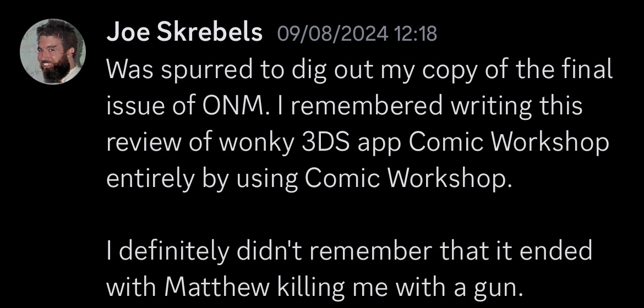Click "Comic Workshop" on third line
The image size is (644, 308).
pos(510,142)
